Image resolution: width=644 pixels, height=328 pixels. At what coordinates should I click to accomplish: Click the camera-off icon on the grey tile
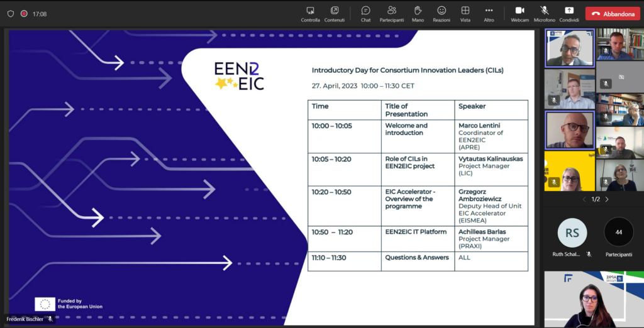point(621,77)
